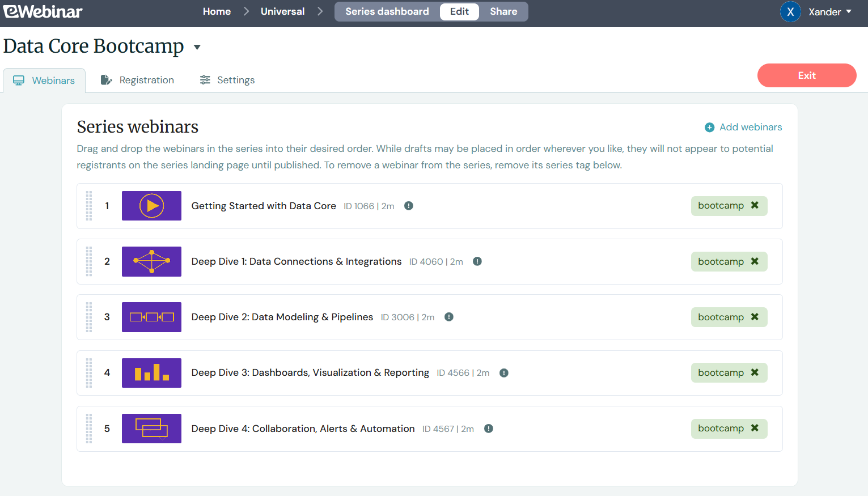868x496 pixels.
Task: Select the Edit mode tab
Action: click(x=459, y=11)
